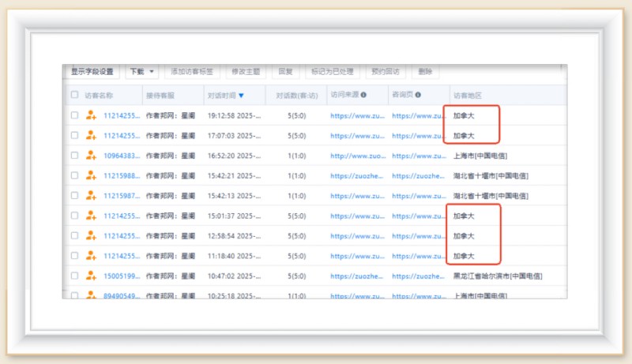Viewport: 632px width, 364px height.
Task: Click the visitor icon in the 12:58:54 row
Action: click(92, 236)
